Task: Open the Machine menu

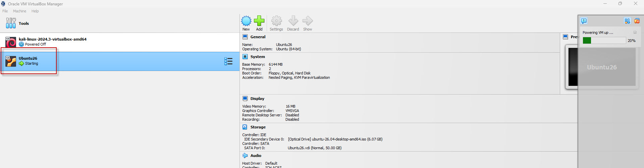Action: [x=20, y=11]
